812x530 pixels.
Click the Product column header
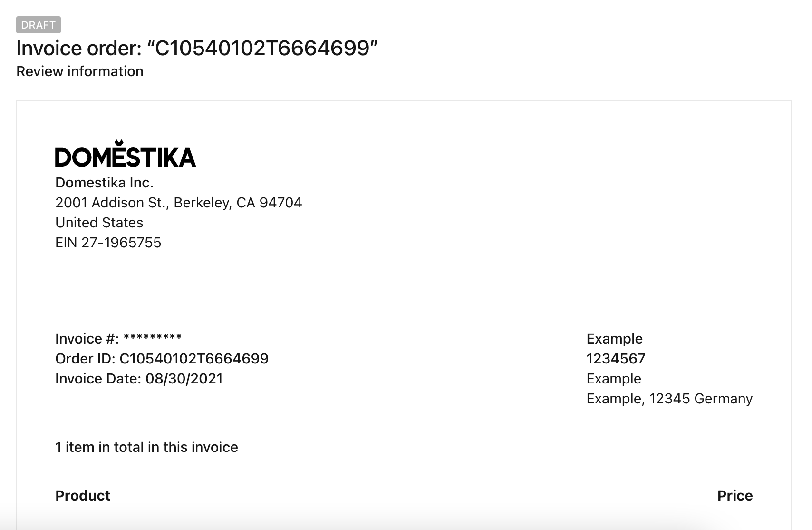point(83,496)
